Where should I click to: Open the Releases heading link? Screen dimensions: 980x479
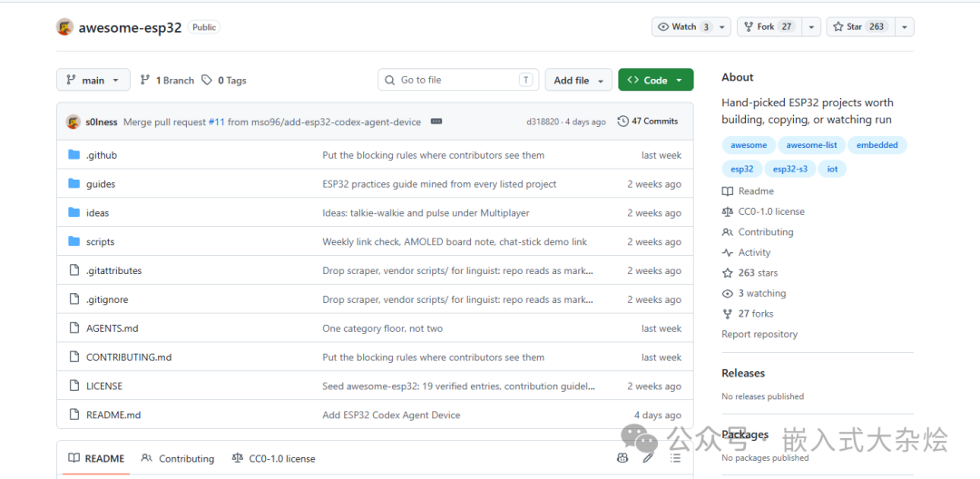(743, 373)
